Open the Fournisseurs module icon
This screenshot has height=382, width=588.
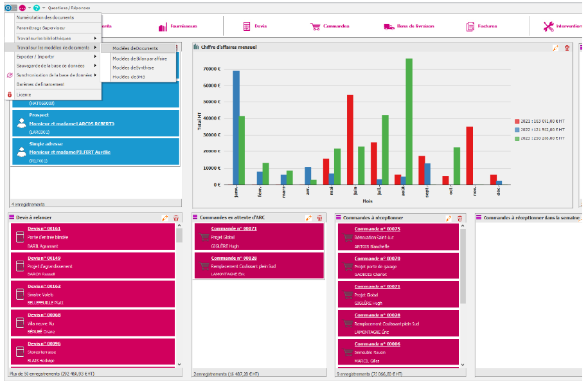pyautogui.click(x=163, y=26)
